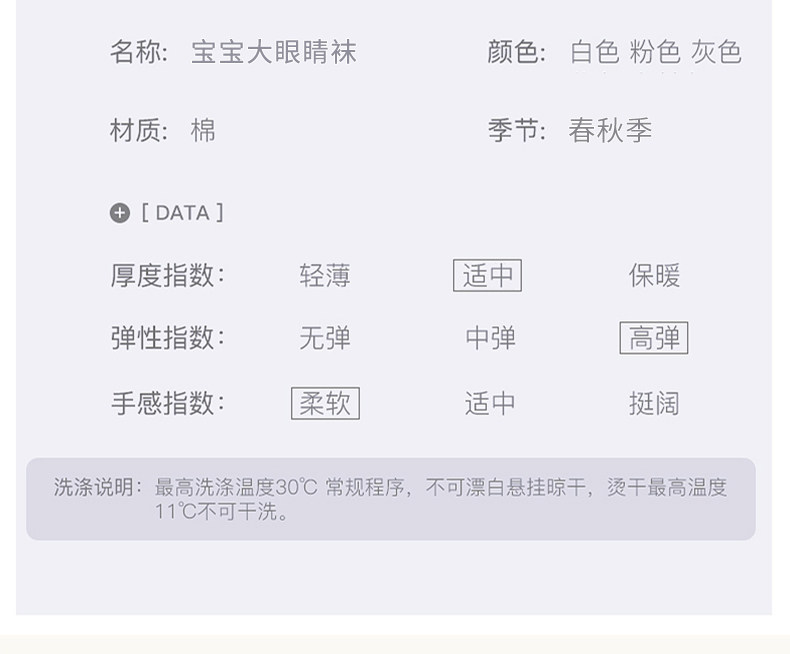The width and height of the screenshot is (790, 654).
Task: Pick the 白色 color option
Action: tap(595, 52)
